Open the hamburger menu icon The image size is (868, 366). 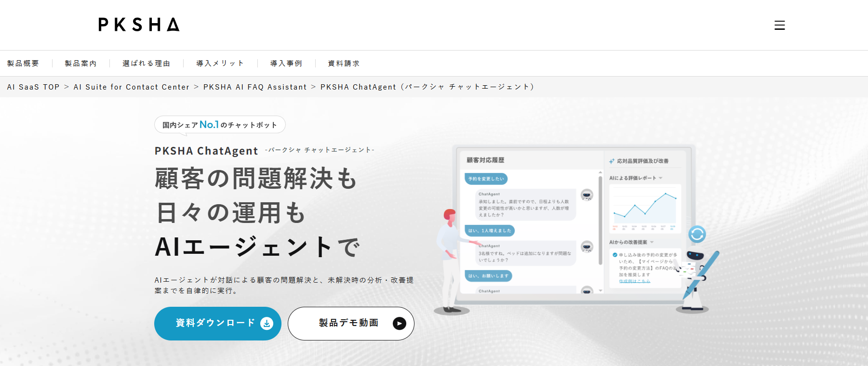tap(779, 25)
